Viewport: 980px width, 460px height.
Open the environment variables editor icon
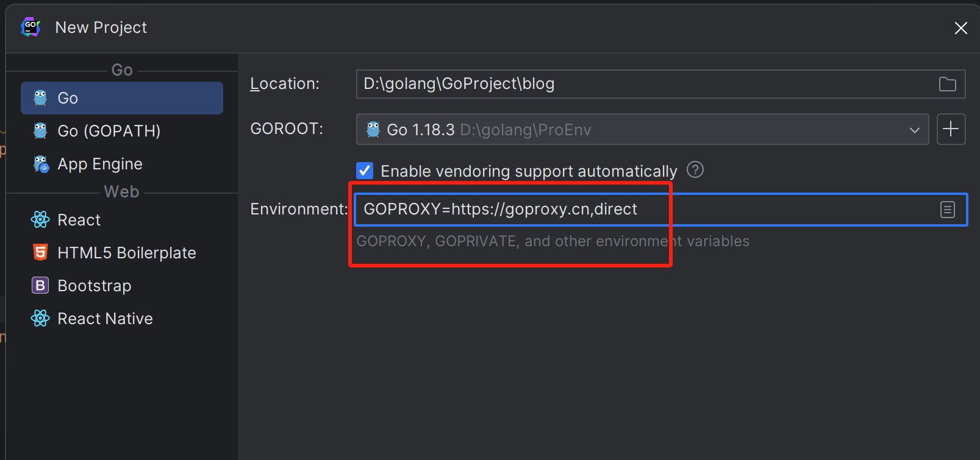tap(947, 210)
